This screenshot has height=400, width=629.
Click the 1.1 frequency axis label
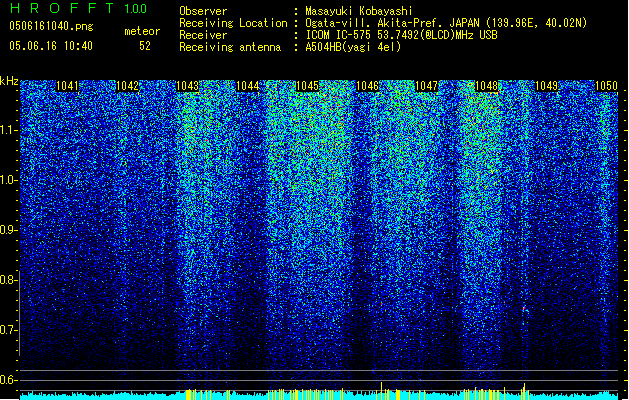[8, 130]
